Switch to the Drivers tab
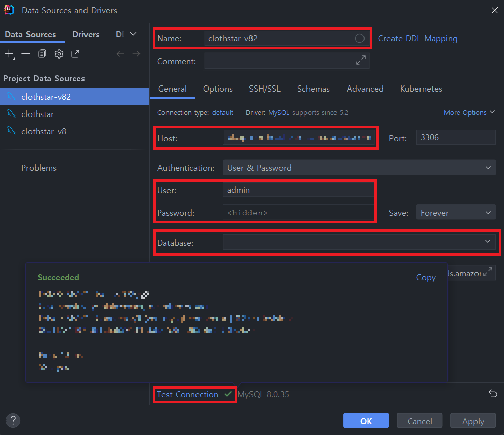This screenshot has width=504, height=435. pos(86,35)
